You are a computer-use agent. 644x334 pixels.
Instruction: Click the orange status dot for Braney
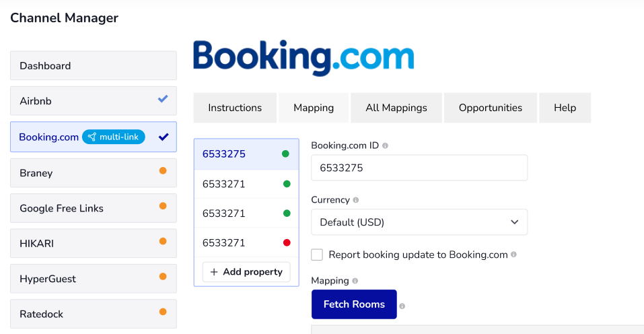tap(163, 170)
